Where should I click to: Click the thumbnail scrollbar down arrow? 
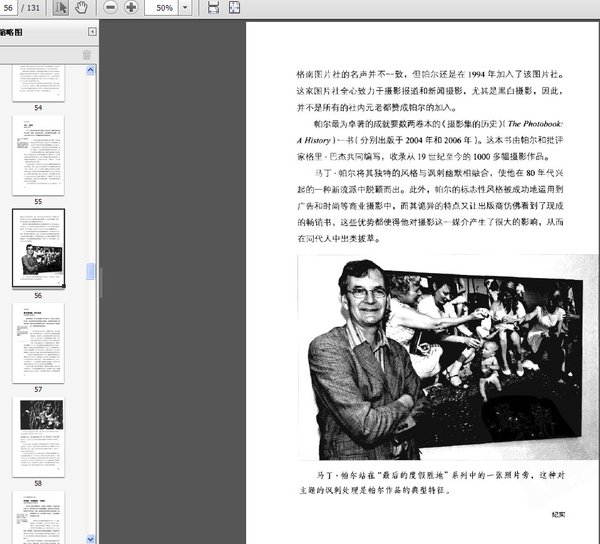click(90, 539)
